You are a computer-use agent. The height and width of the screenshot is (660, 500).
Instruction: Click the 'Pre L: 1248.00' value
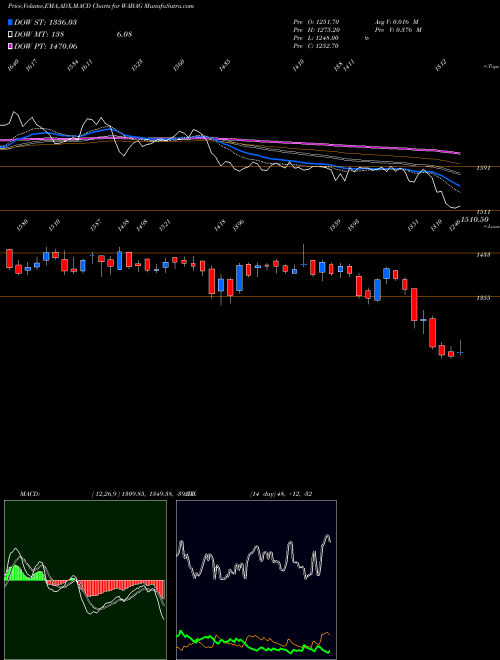coord(316,38)
